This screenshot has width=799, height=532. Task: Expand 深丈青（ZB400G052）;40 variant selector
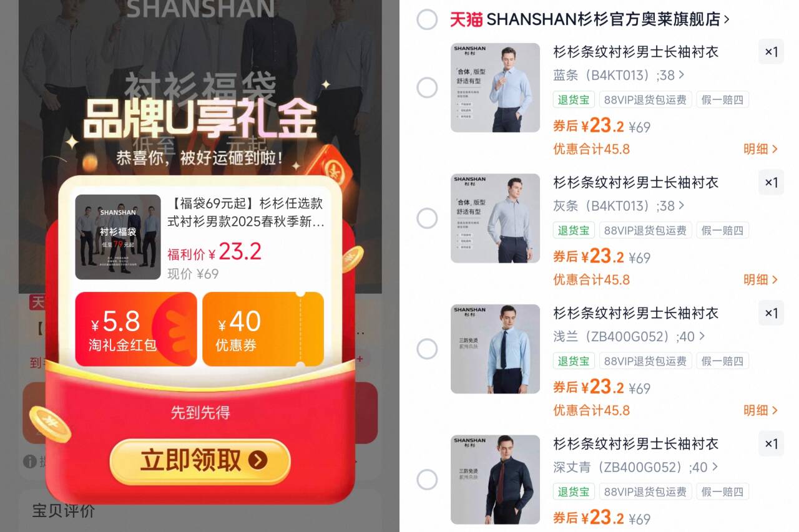tap(635, 467)
